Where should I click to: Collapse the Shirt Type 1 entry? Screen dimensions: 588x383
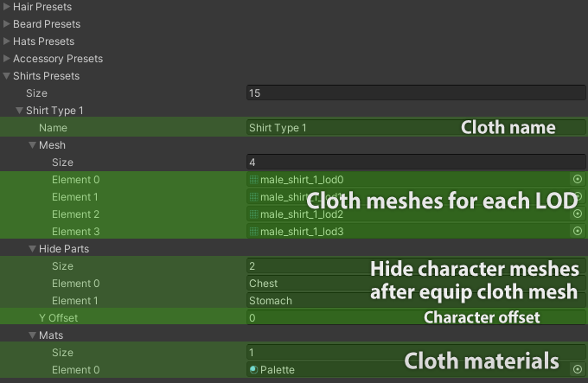20,111
